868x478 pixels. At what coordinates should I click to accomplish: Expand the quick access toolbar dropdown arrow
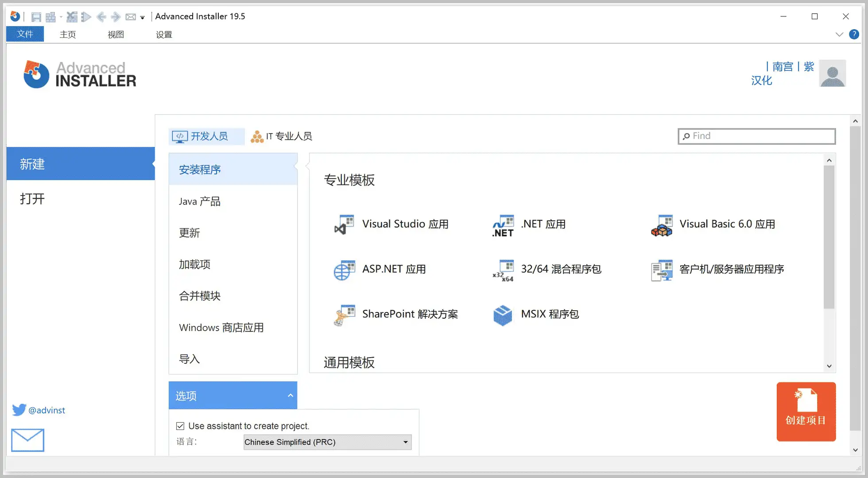(x=143, y=18)
